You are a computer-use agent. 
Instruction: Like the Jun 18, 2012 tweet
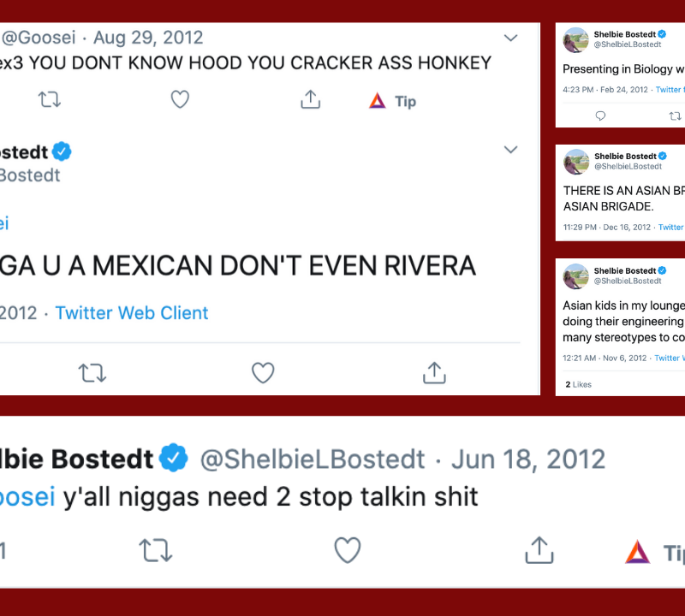347,550
